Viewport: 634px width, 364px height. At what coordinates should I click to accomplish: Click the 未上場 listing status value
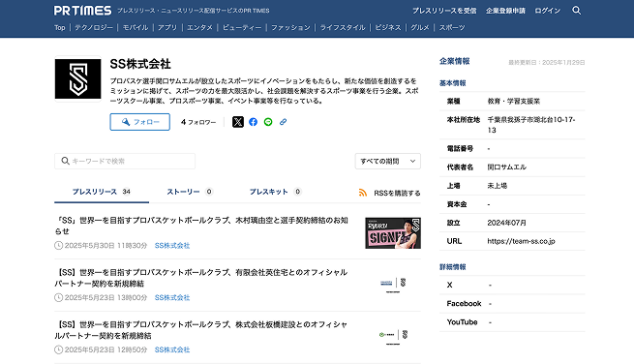coord(497,186)
